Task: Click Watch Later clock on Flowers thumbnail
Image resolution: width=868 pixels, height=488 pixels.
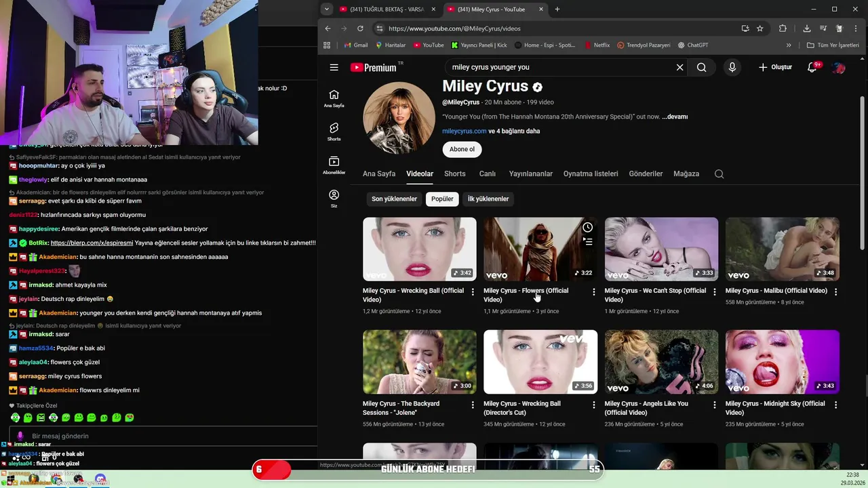Action: pos(587,228)
